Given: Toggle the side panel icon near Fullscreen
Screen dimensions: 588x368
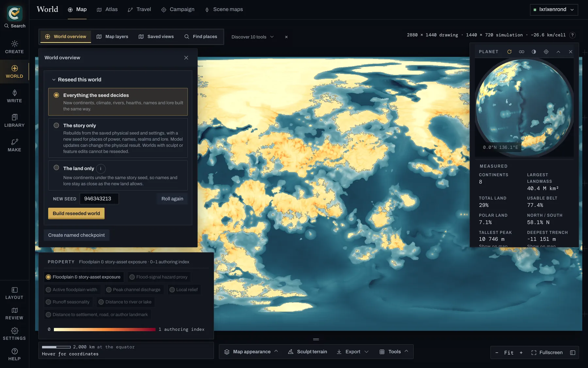Looking at the screenshot, I should (x=573, y=353).
